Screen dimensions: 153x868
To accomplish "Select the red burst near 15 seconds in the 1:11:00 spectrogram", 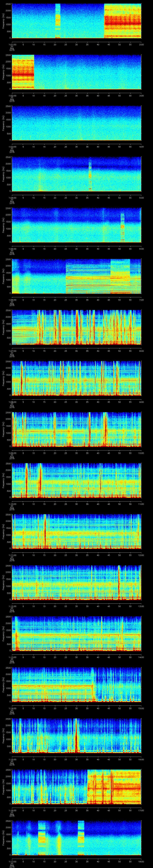I will pyautogui.click(x=45, y=531).
